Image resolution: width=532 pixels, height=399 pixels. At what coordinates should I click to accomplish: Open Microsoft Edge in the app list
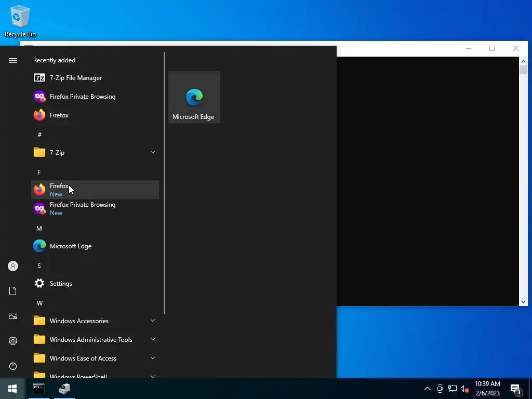tap(95, 246)
